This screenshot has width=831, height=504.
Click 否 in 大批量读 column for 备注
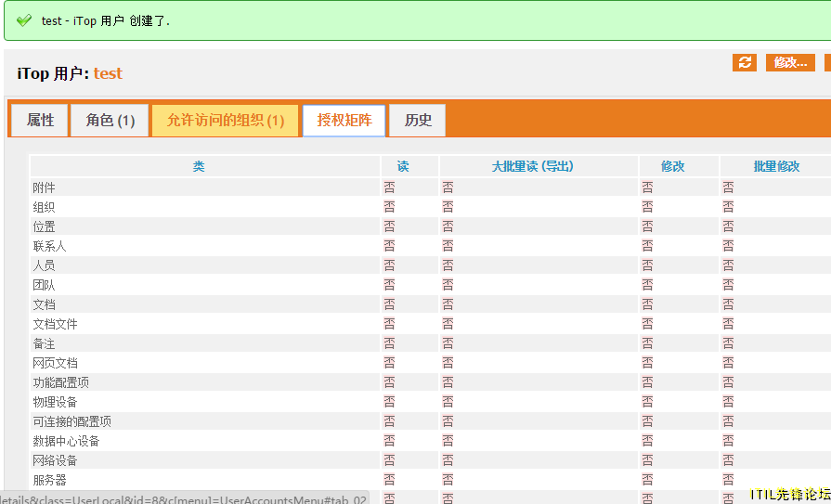click(x=448, y=342)
